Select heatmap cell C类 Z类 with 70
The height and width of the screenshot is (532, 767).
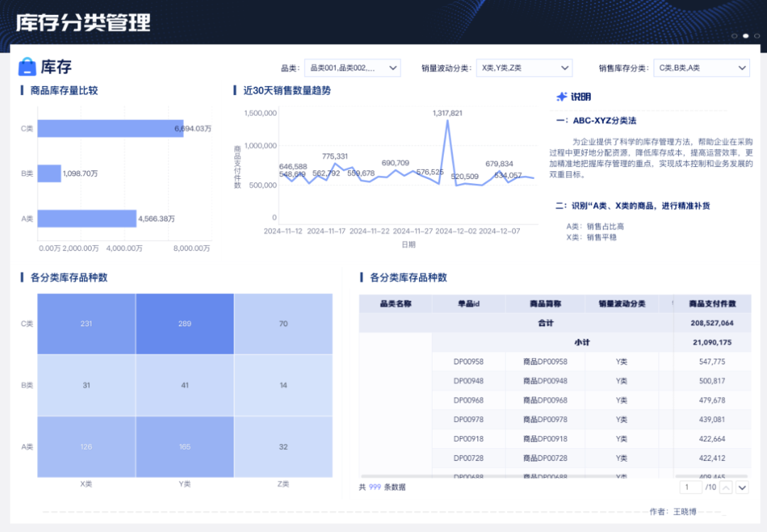point(283,323)
